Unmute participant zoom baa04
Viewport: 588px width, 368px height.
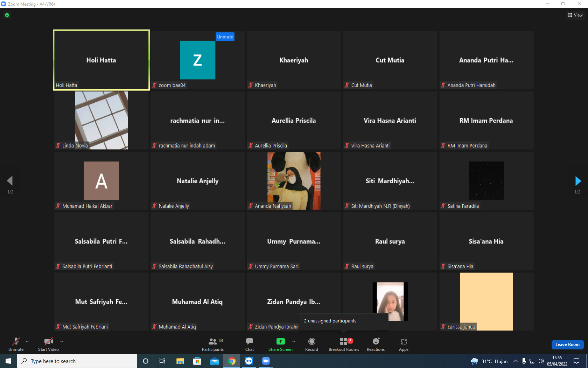click(225, 37)
